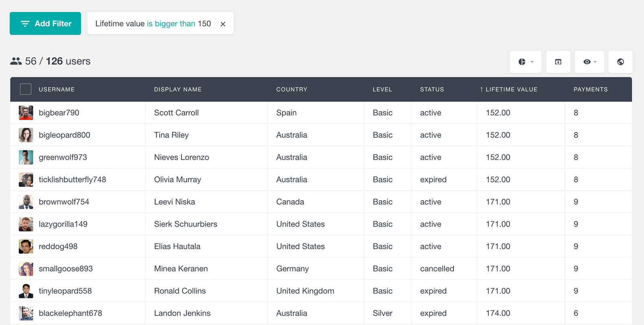Click Germany country cell

293,269
